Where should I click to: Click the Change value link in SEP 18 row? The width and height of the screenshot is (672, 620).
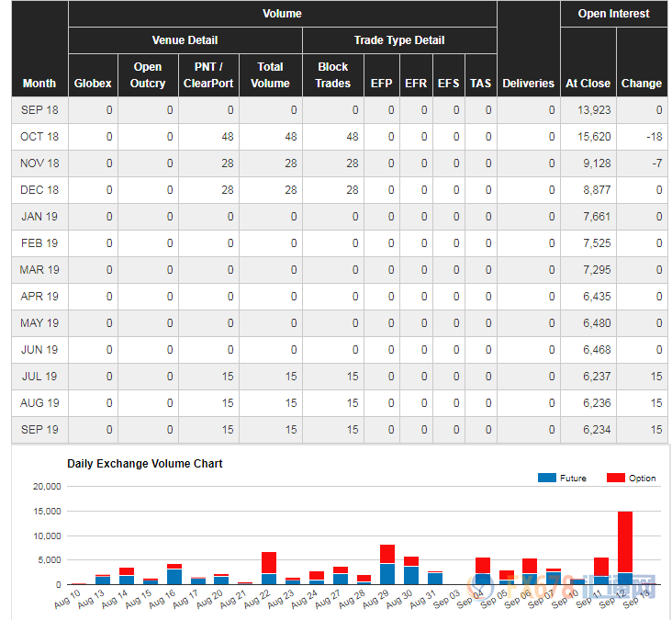(x=658, y=110)
